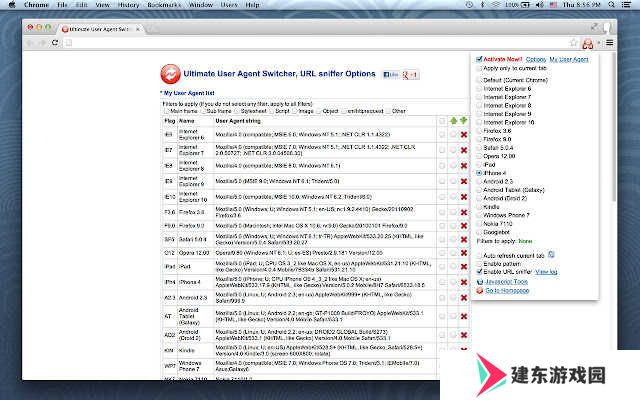Select the Ultimate User Agent Switcher tab

pyautogui.click(x=99, y=29)
